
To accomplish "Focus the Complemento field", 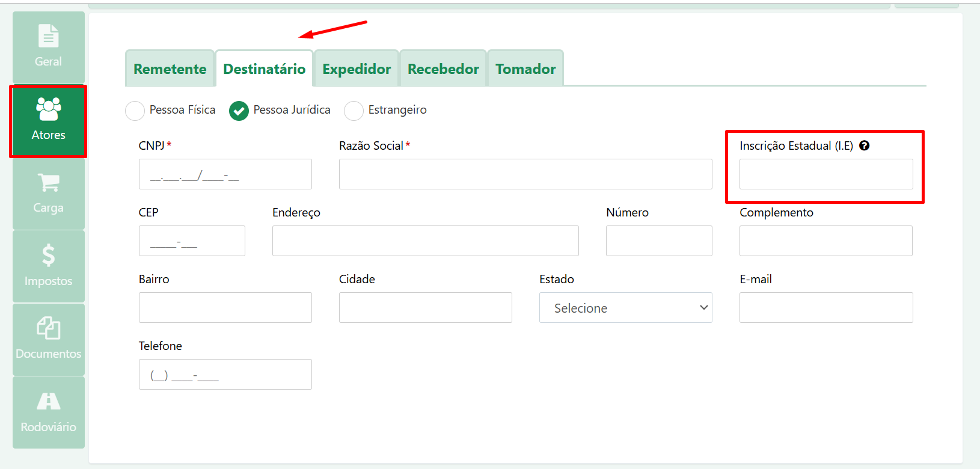I will (826, 241).
